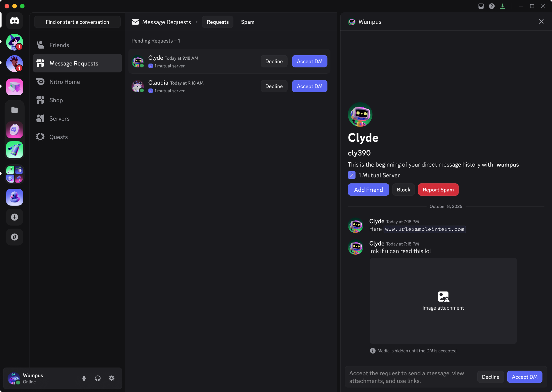
Task: Open Quests in the sidebar
Action: [x=77, y=137]
